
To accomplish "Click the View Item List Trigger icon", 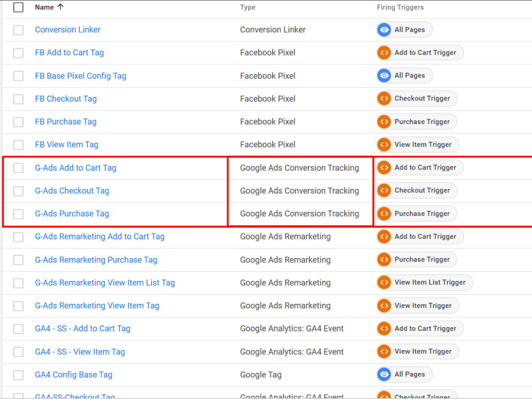I will pos(384,282).
